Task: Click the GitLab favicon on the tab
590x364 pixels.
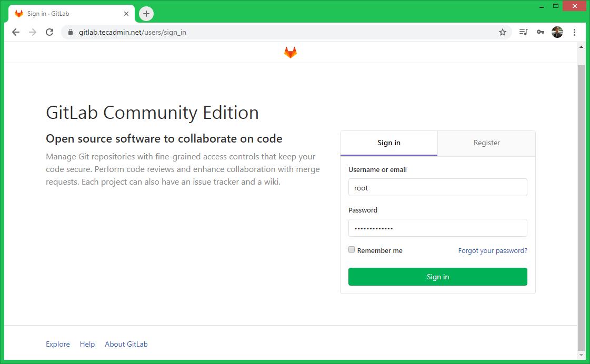Action: (19, 14)
